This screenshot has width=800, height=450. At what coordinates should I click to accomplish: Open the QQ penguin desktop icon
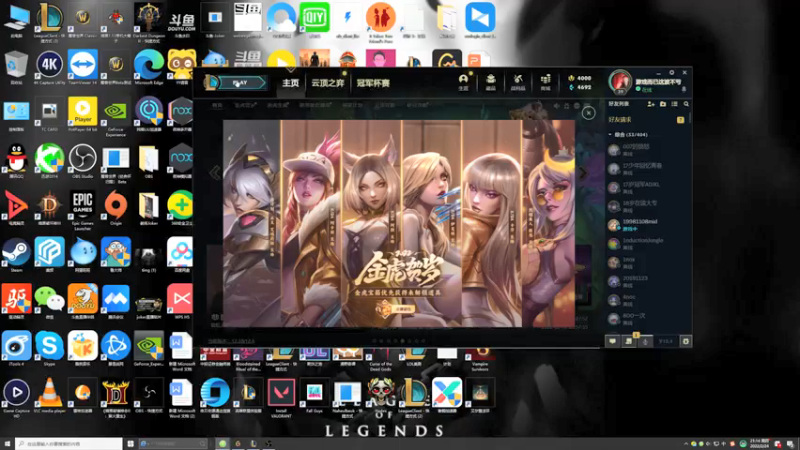[16, 161]
